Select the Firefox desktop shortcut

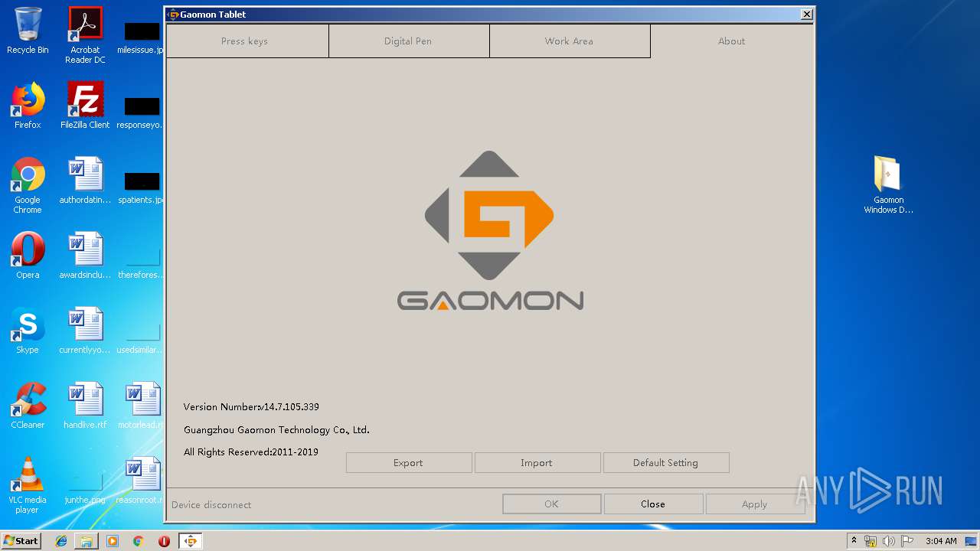click(x=28, y=106)
